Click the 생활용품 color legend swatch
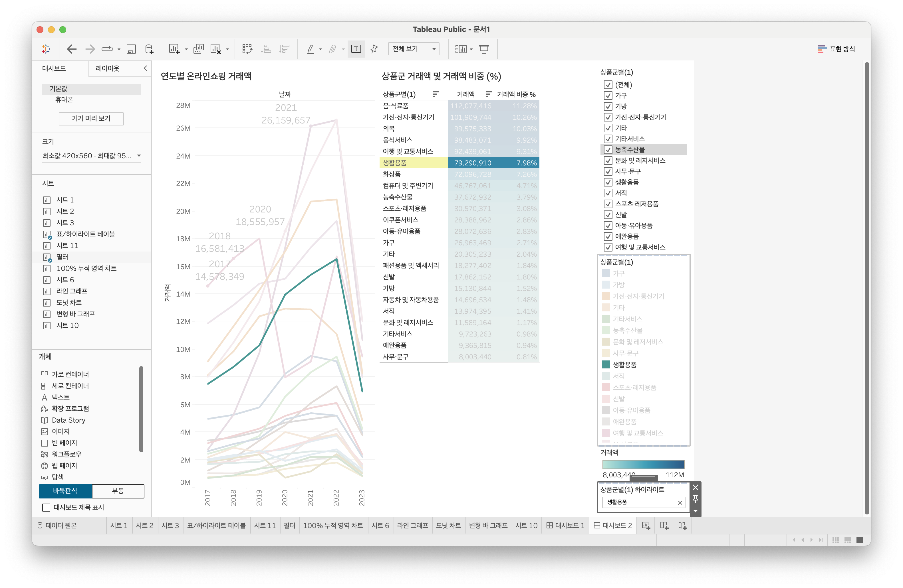Viewport: 903px width, 588px height. [x=606, y=364]
